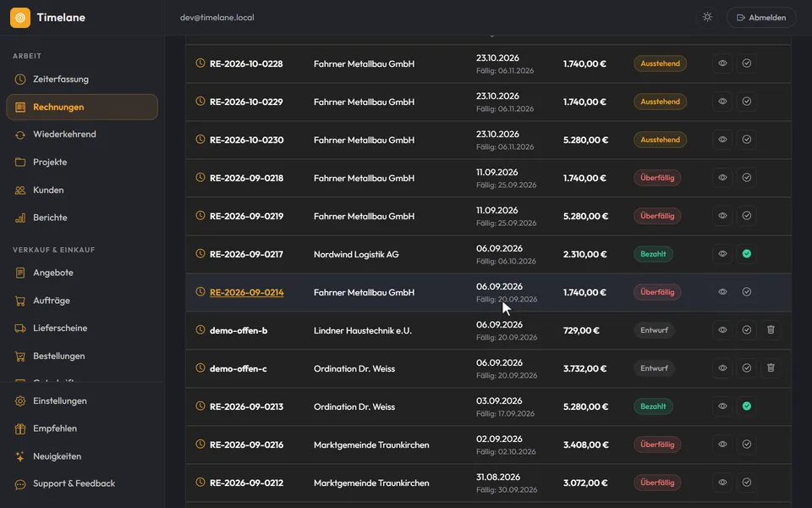Open Wiederkehrend in the sidebar
The width and height of the screenshot is (812, 508).
82,135
